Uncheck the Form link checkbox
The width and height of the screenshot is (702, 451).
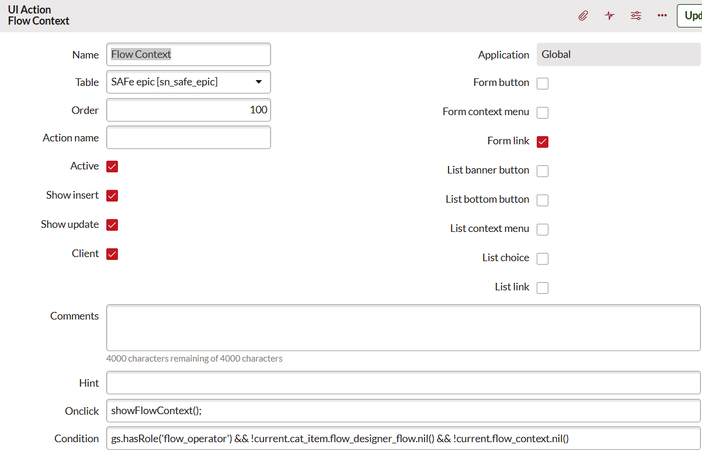pyautogui.click(x=543, y=142)
